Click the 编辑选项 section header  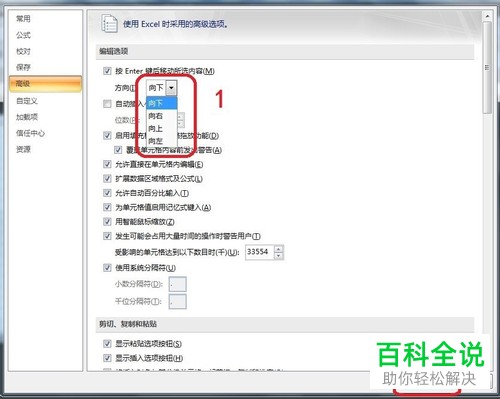[285, 51]
